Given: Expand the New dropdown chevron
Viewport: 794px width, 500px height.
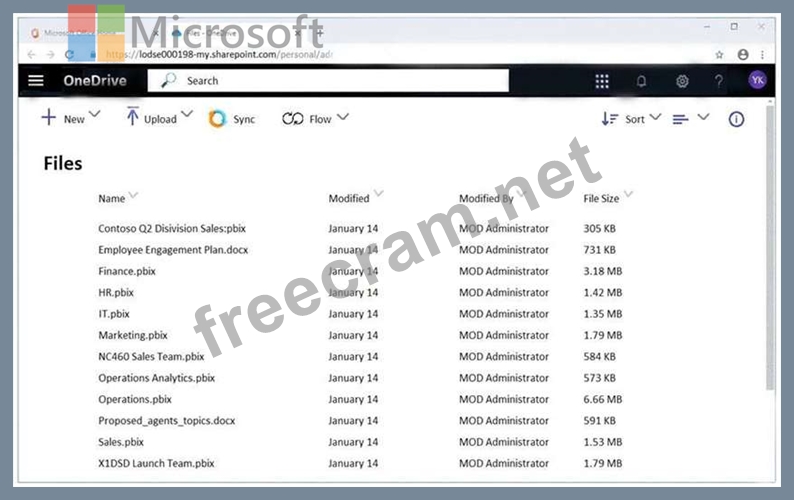Looking at the screenshot, I should point(95,114).
